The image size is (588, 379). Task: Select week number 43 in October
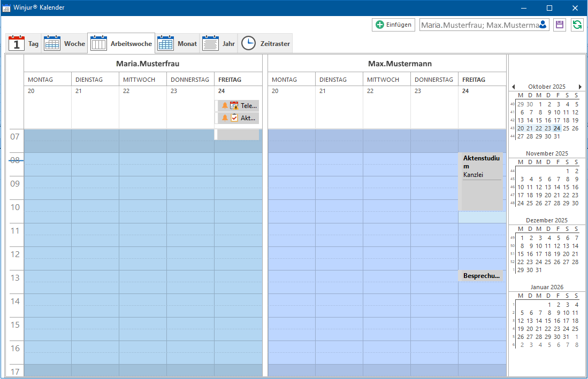click(x=513, y=128)
